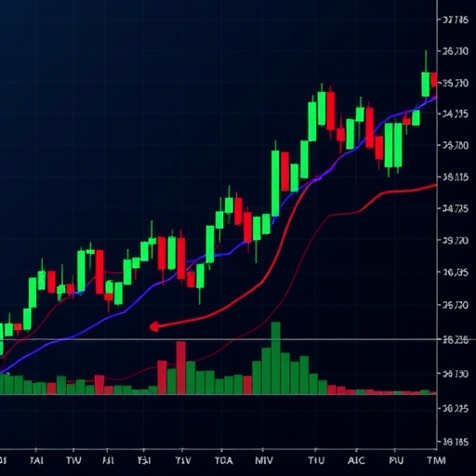Click the 14 735 price axis value
This screenshot has height=476, width=476.
456,114
